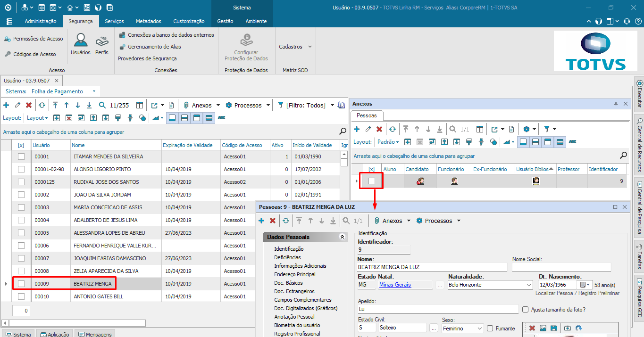The width and height of the screenshot is (644, 337).
Task: Click Configurar Proteção de Dados
Action: (246, 47)
